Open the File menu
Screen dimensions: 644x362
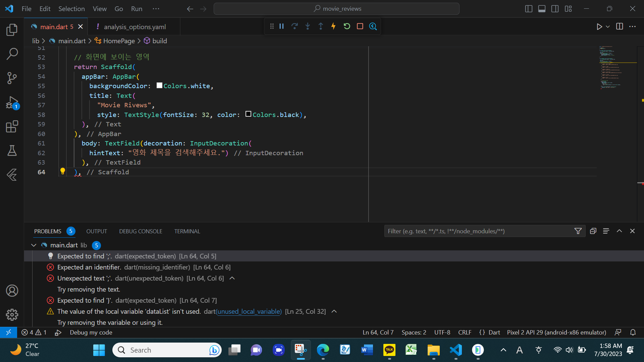tap(26, 9)
